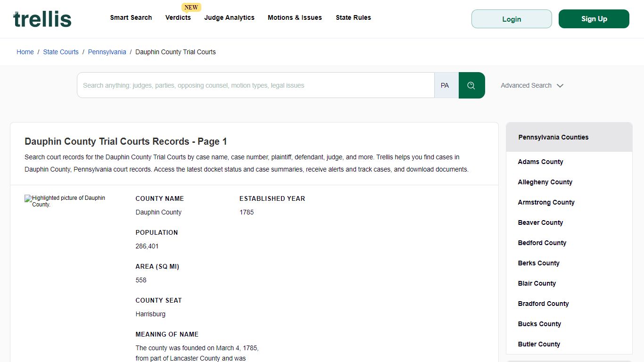This screenshot has width=644, height=362.
Task: Click the MEANING OF NAME label
Action: [167, 334]
